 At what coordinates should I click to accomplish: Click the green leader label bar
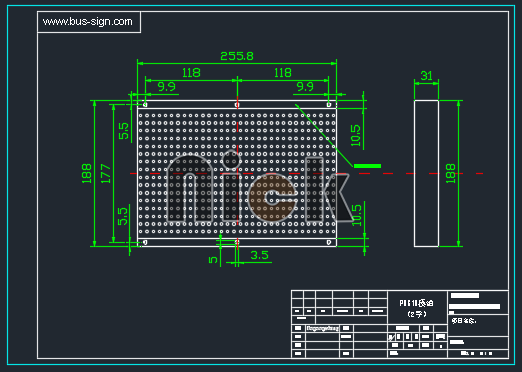click(x=367, y=166)
